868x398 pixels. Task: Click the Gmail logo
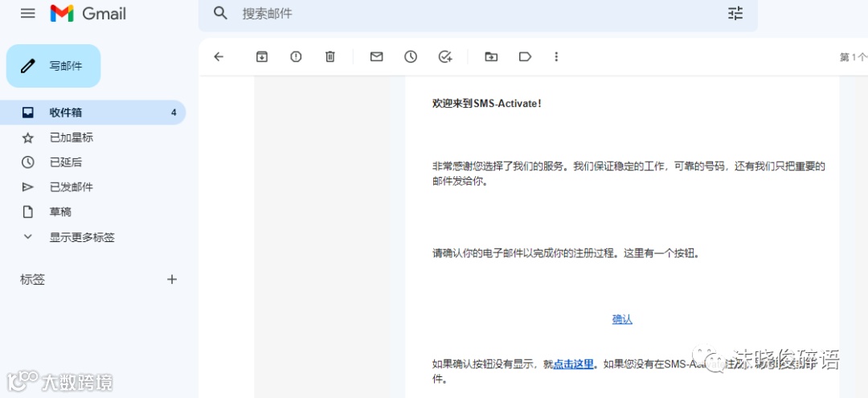point(88,14)
